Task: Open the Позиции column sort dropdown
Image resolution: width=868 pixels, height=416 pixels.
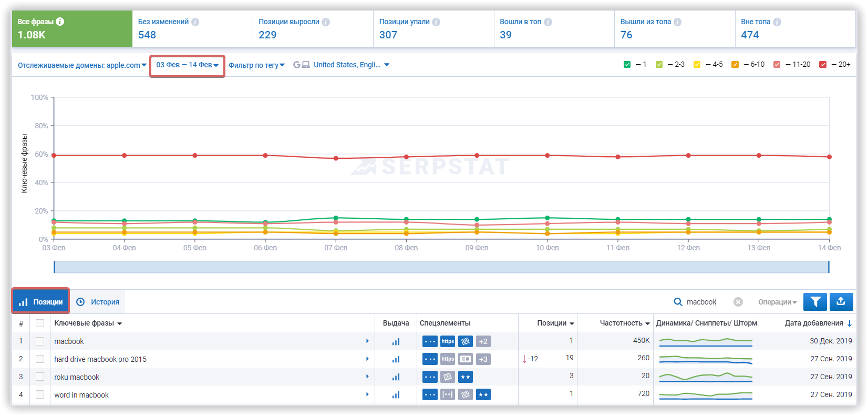Action: (x=555, y=323)
